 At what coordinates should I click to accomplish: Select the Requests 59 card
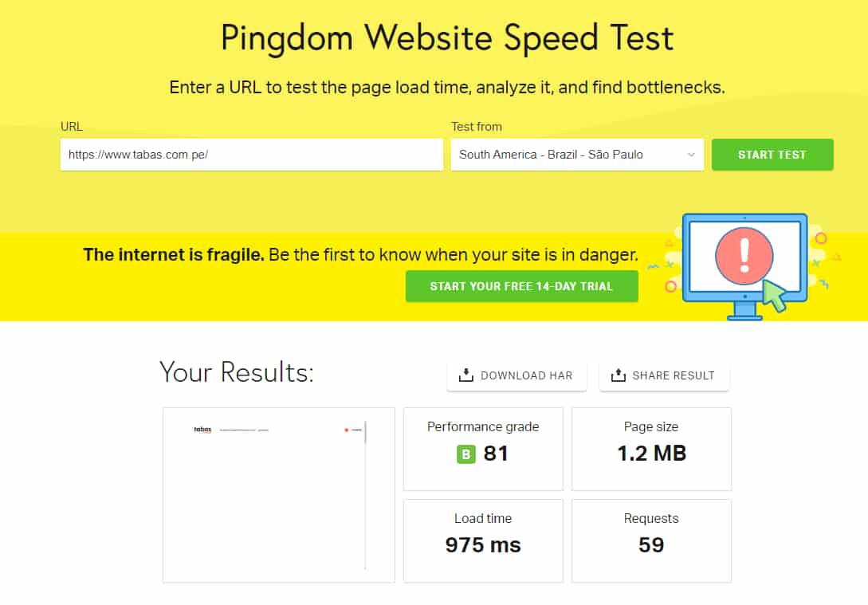pyautogui.click(x=651, y=540)
